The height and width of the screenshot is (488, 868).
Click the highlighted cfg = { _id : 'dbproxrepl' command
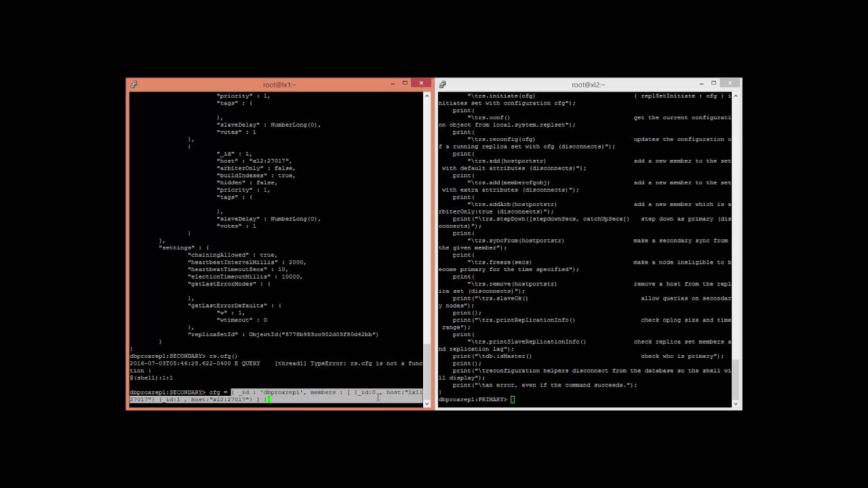(276, 396)
